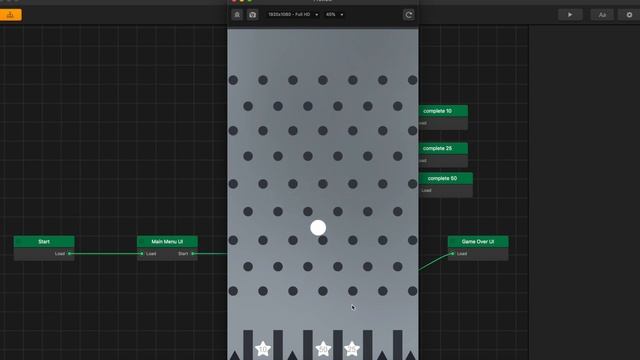The image size is (640, 360).
Task: Click the star labeled 50 in preview
Action: pos(323,349)
